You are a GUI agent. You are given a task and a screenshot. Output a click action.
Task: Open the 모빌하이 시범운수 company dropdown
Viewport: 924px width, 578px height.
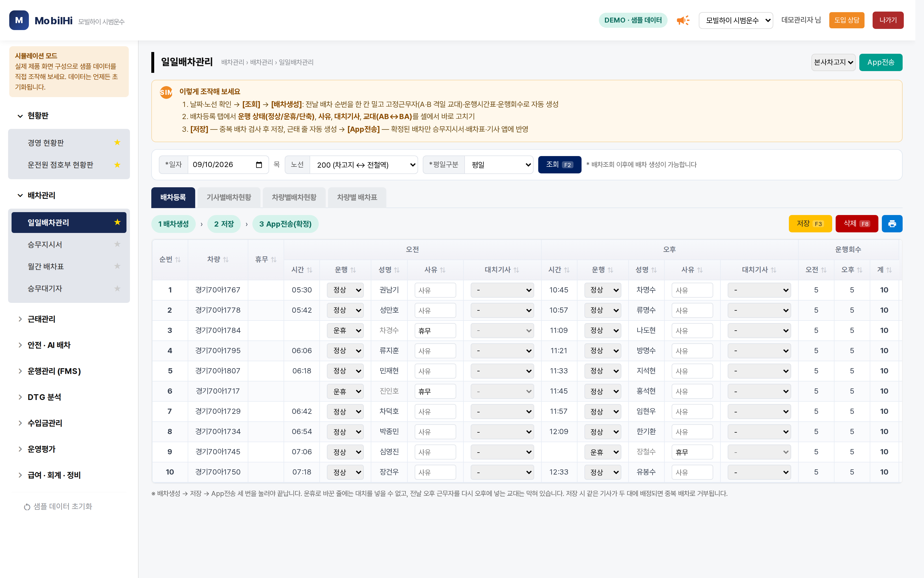pyautogui.click(x=735, y=20)
